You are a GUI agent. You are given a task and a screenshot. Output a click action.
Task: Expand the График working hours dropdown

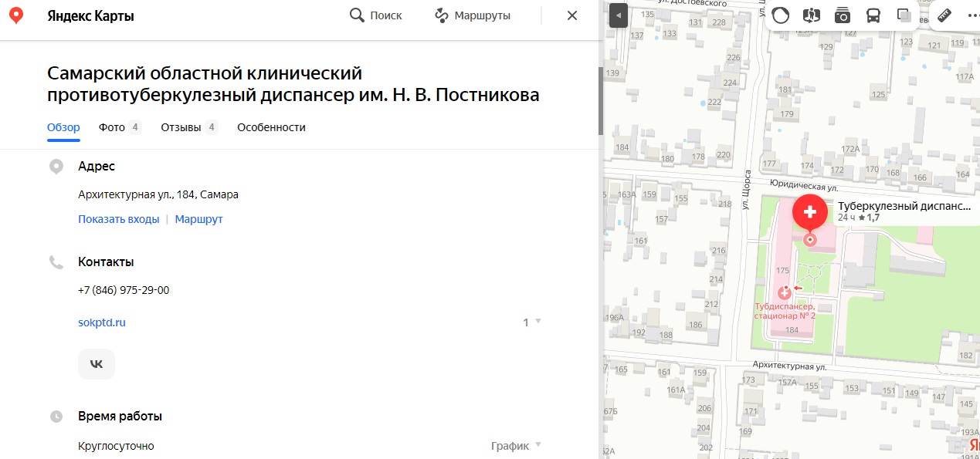(x=516, y=446)
